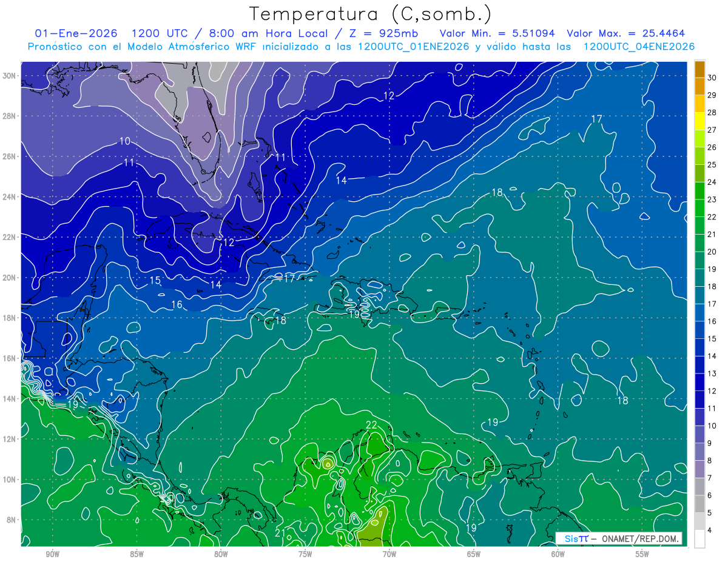Click the '1200 UTC' time in the second header line
The height and width of the screenshot is (562, 728).
click(x=160, y=33)
